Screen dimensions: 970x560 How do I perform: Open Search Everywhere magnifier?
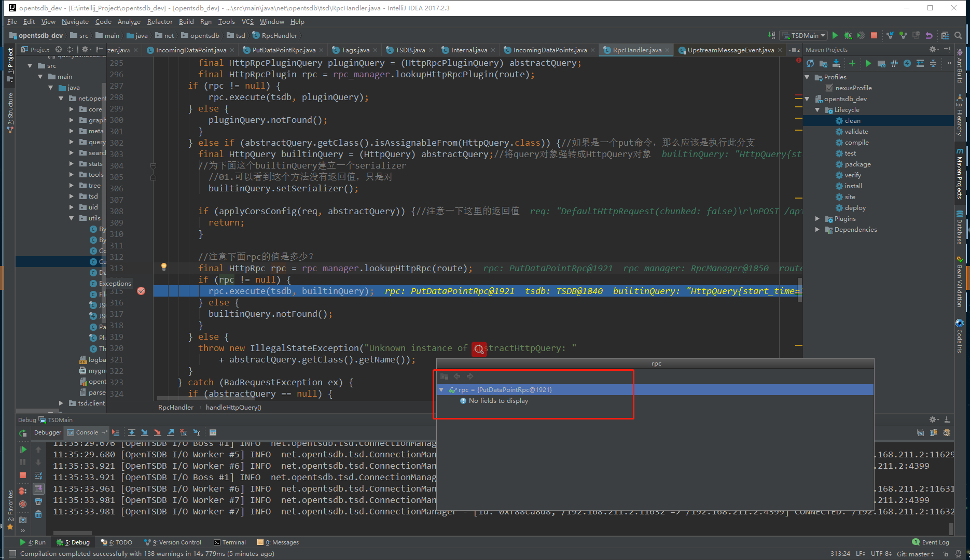pyautogui.click(x=958, y=35)
